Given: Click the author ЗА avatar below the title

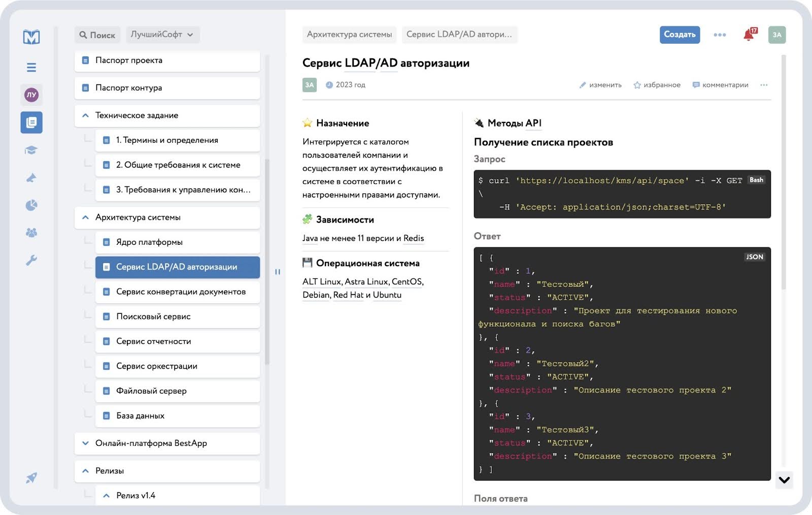Looking at the screenshot, I should point(310,85).
